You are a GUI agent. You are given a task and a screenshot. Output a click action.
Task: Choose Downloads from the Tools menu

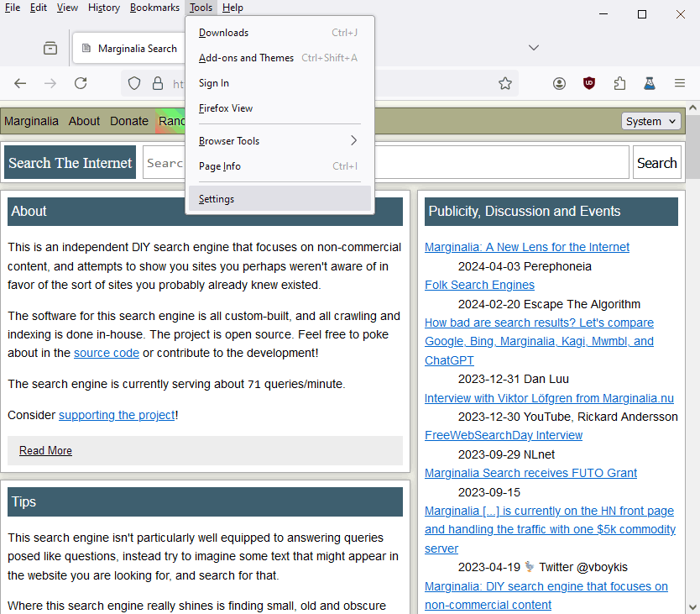tap(279, 33)
